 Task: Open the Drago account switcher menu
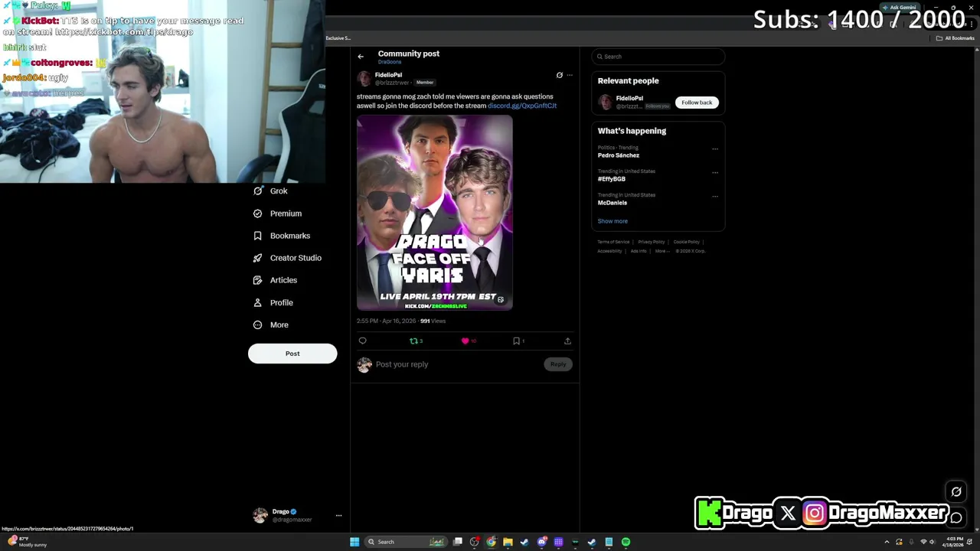[x=338, y=516]
